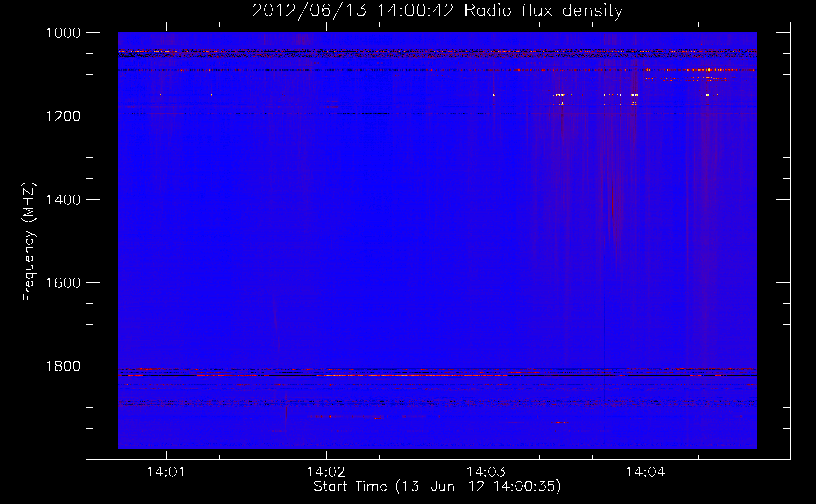Click the 1400 frequency tick label
Screen dimensions: 816x504
[63, 200]
